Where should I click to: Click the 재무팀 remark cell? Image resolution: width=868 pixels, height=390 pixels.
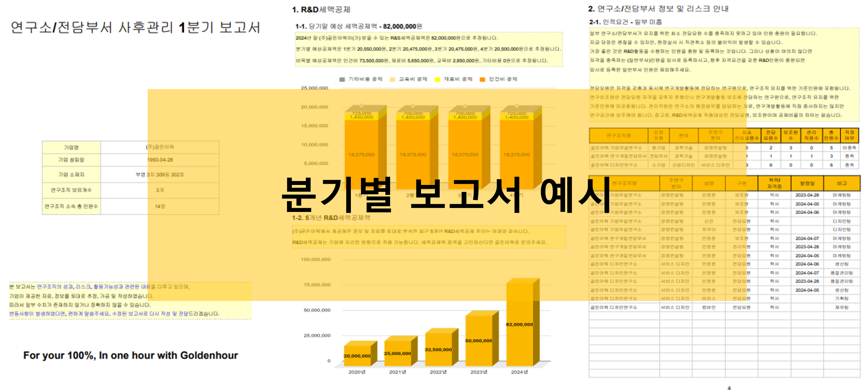click(x=841, y=307)
